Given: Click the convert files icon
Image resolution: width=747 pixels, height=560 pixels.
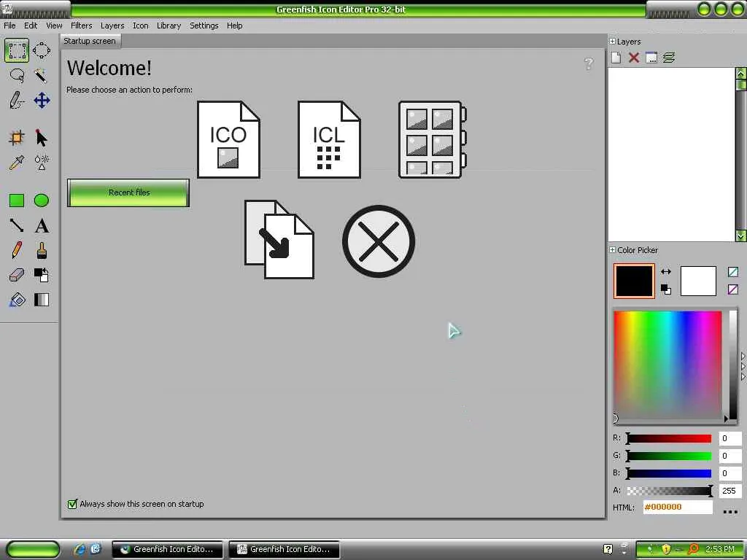Looking at the screenshot, I should tap(279, 239).
